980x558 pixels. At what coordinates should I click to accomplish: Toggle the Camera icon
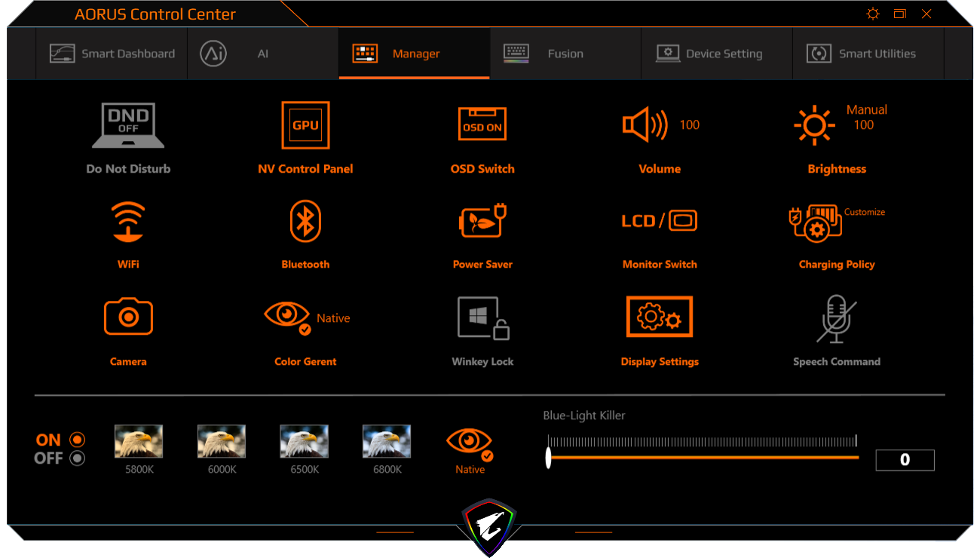pos(128,317)
